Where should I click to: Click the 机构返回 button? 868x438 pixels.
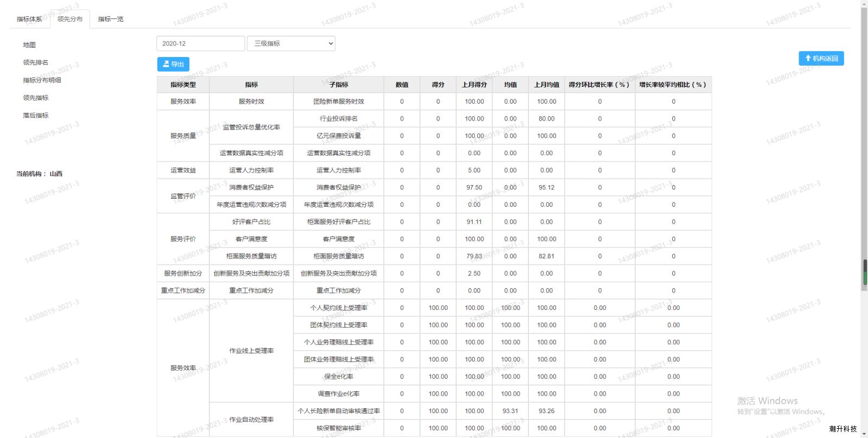tap(821, 58)
